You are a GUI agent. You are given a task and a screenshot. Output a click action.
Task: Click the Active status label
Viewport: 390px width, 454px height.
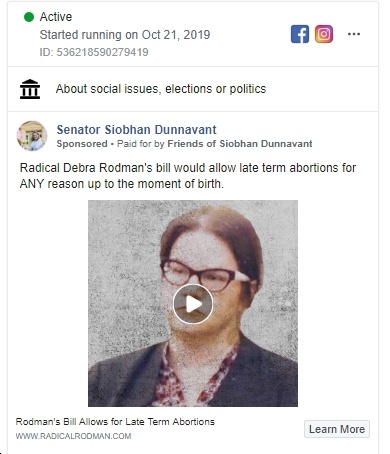(x=56, y=17)
